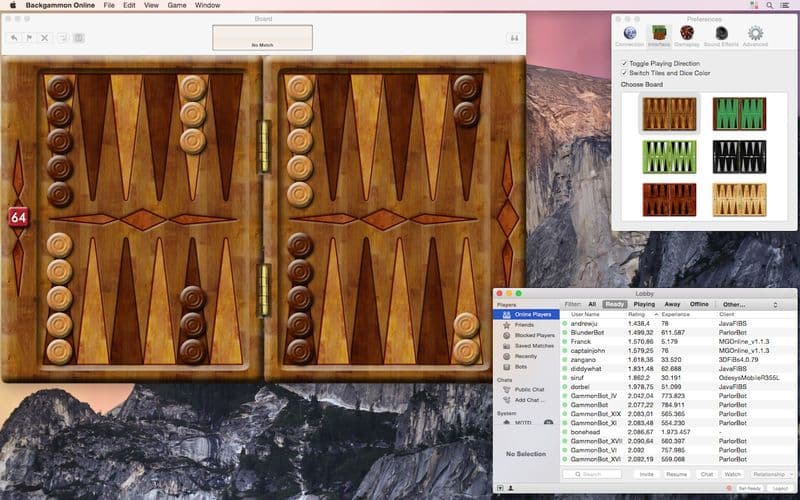The image size is (800, 500).
Task: Choose the dark red mahogany board thumbnail
Action: coord(669,199)
